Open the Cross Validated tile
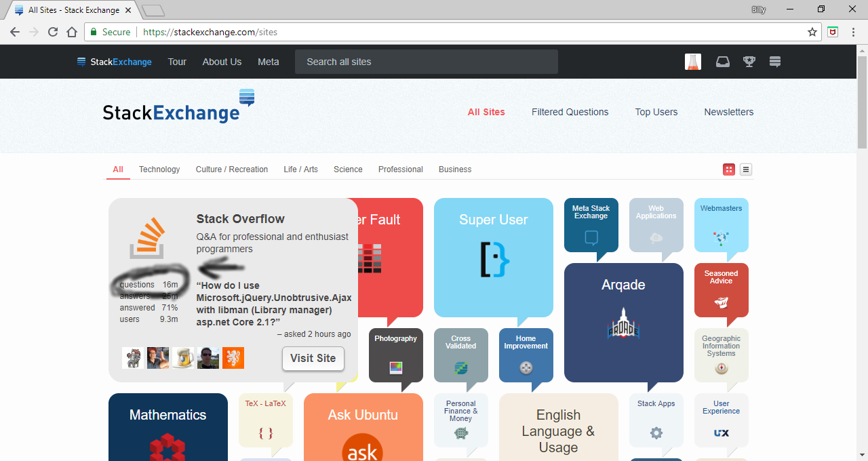 [x=460, y=355]
